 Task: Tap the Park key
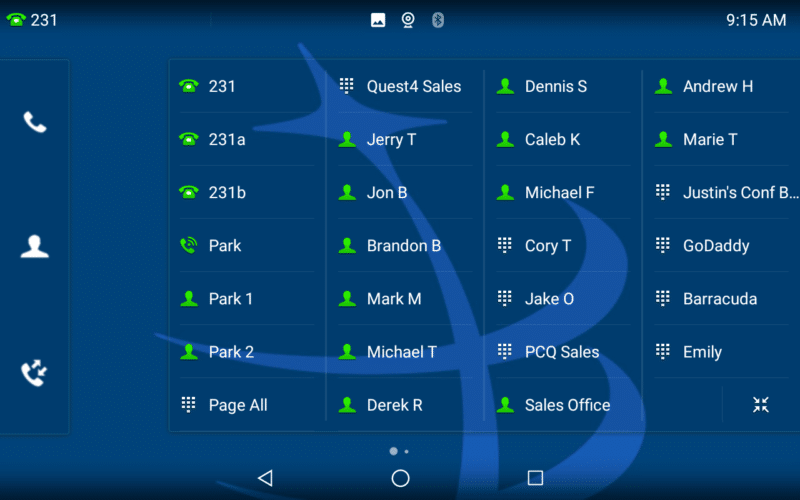[x=247, y=245]
